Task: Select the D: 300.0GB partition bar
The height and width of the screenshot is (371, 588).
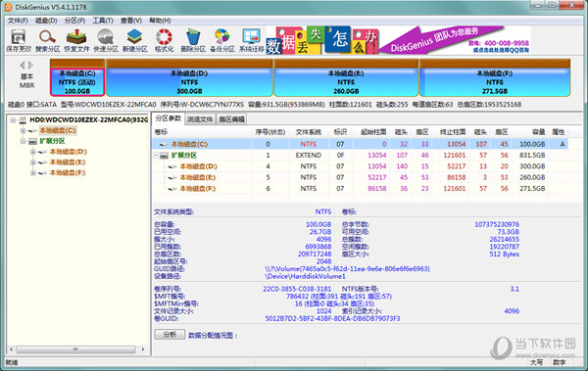Action: pos(189,78)
